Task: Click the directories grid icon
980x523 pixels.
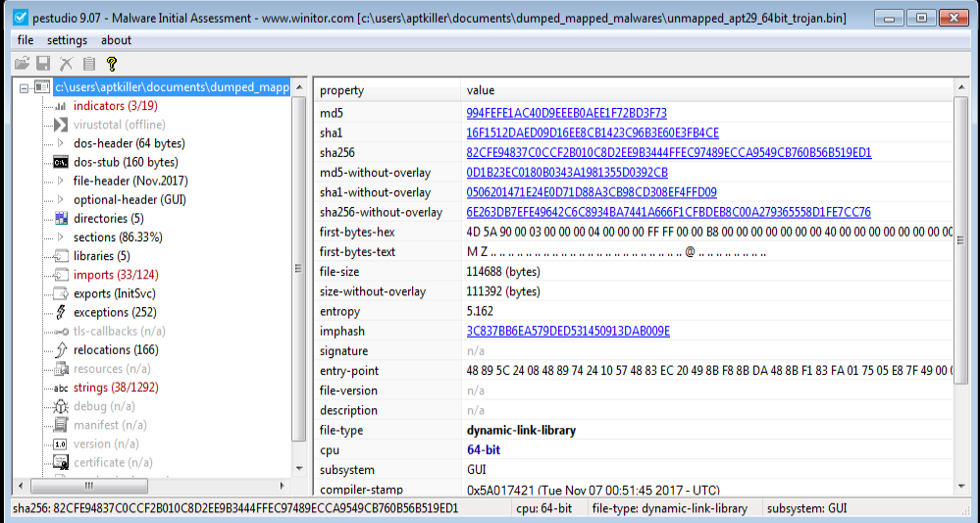Action: click(x=61, y=219)
